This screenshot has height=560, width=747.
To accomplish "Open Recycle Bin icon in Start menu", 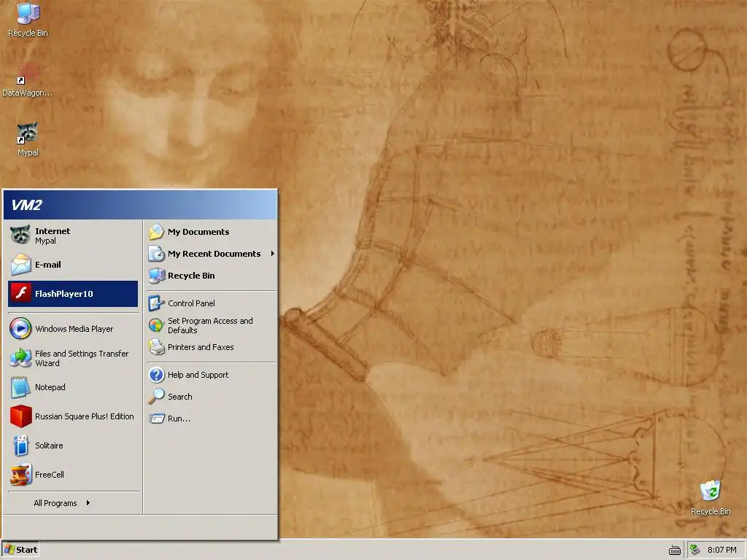I will pyautogui.click(x=156, y=276).
